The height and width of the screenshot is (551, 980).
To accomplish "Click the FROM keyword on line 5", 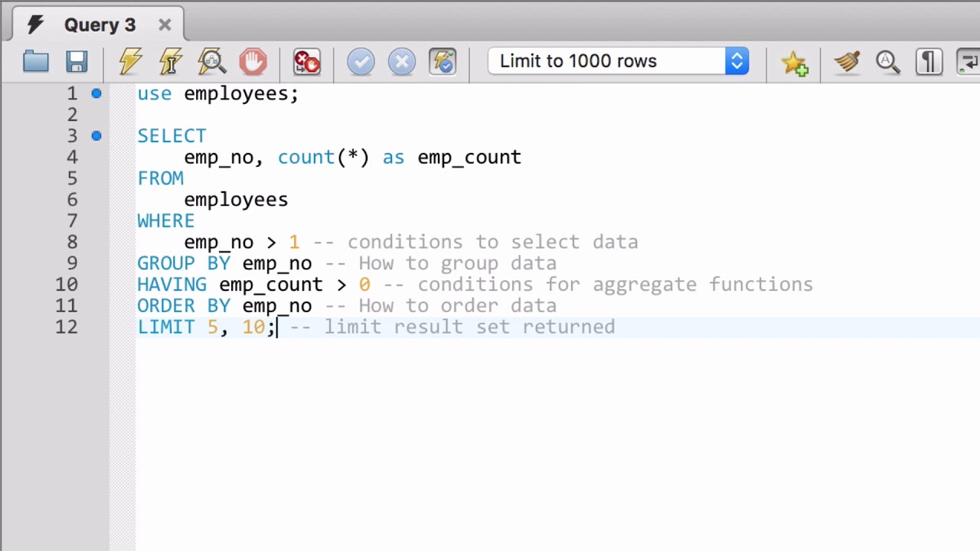I will point(160,178).
